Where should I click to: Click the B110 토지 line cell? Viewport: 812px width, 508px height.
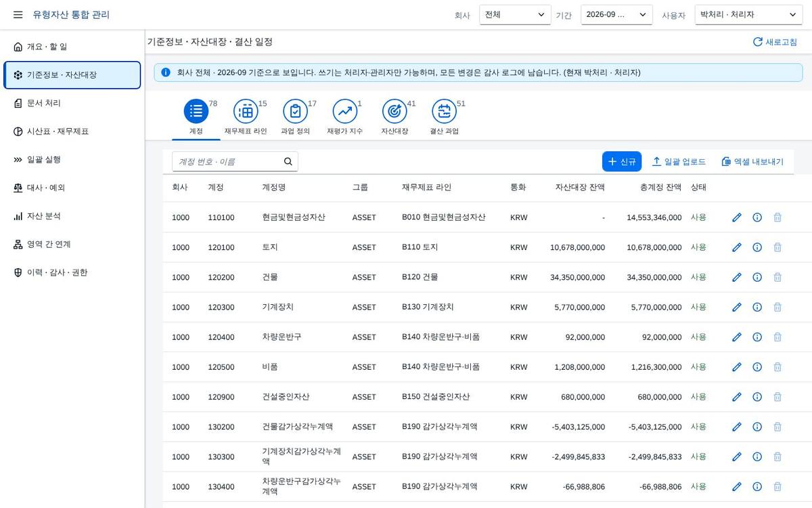pos(420,247)
